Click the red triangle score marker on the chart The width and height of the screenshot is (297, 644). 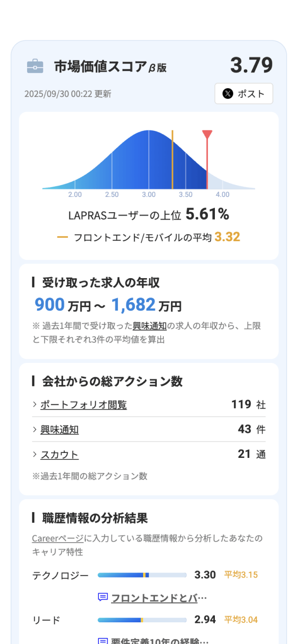click(207, 134)
